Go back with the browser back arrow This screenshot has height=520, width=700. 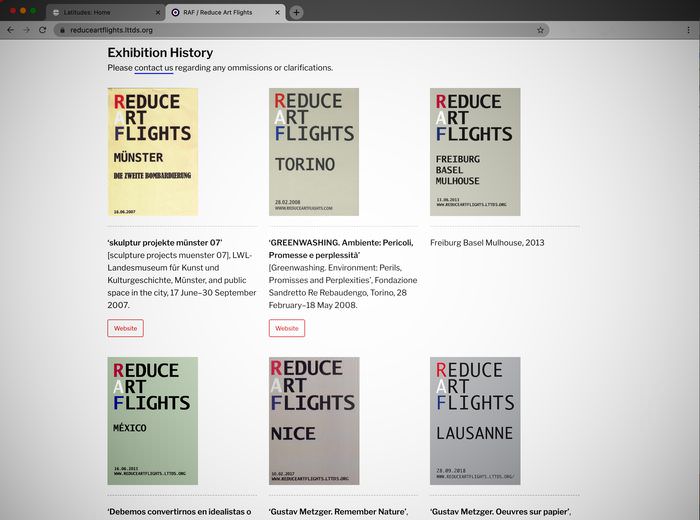[11, 30]
